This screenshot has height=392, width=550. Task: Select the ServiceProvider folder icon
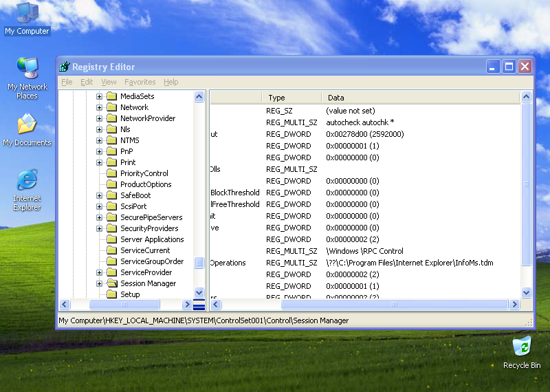point(111,272)
